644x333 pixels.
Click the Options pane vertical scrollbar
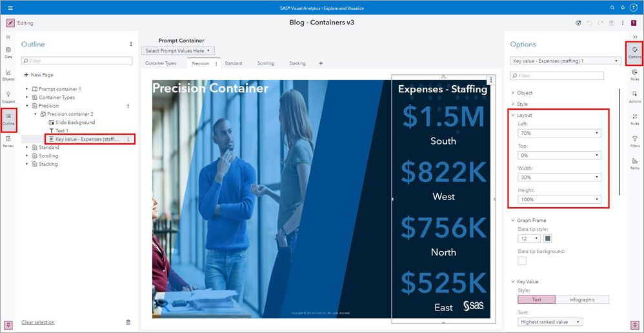(x=619, y=142)
